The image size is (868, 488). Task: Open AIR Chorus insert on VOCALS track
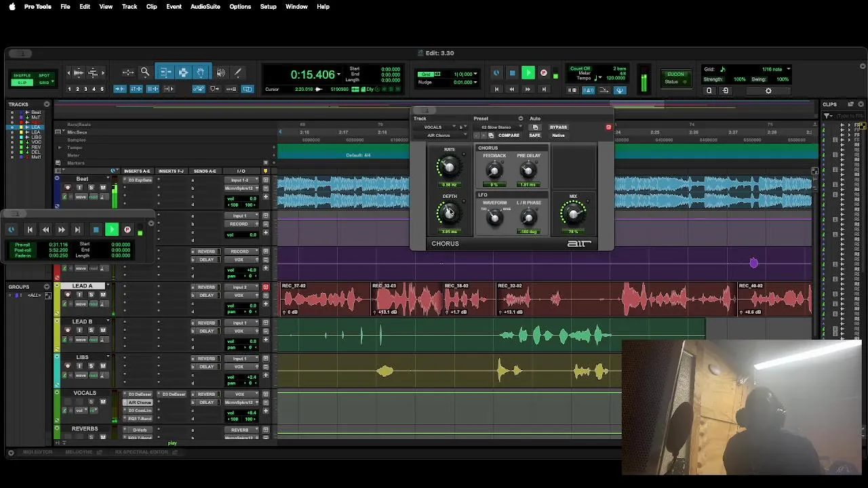140,403
